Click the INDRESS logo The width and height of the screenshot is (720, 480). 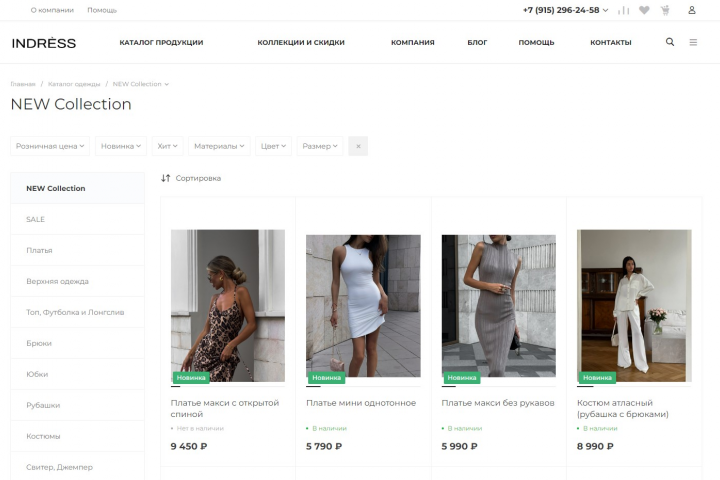coord(44,43)
